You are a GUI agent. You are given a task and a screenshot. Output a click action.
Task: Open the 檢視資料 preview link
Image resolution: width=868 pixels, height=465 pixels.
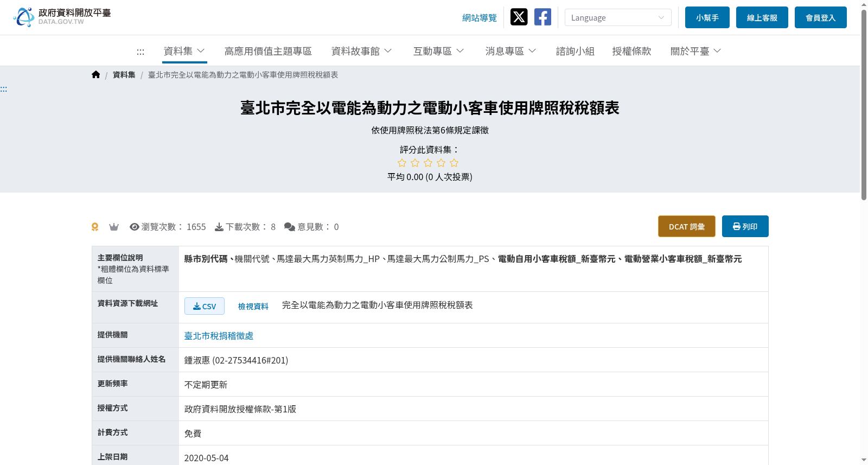253,307
